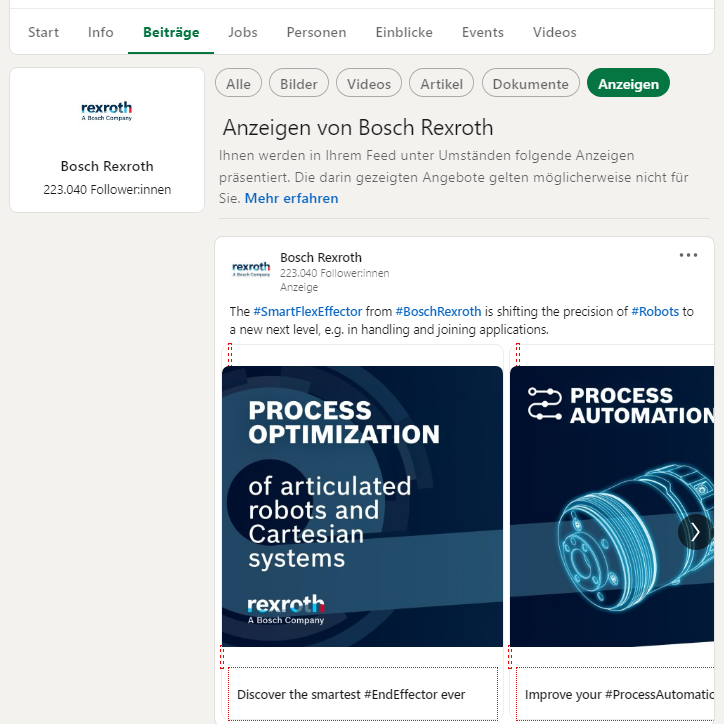The height and width of the screenshot is (724, 724).
Task: Click the Anzeige label under post author
Action: click(x=299, y=287)
